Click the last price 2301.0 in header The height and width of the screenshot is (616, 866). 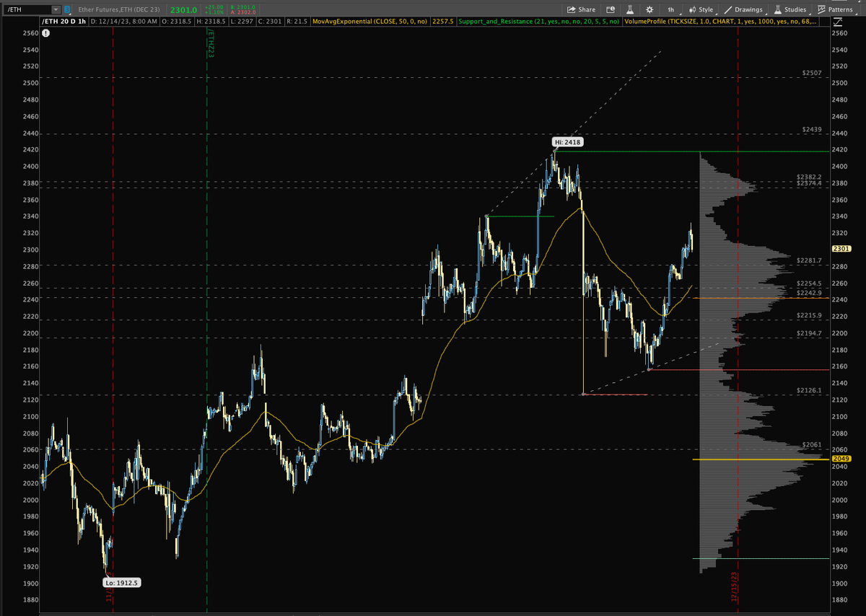point(184,9)
